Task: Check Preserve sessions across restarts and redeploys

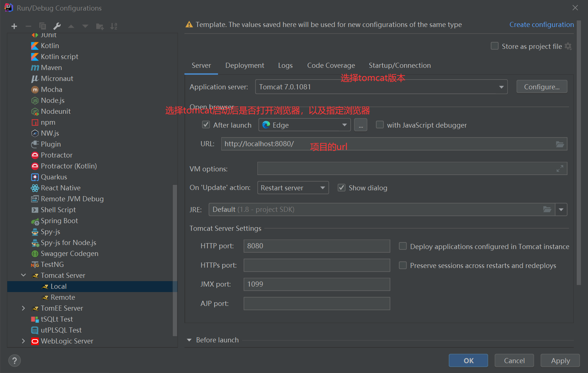Action: pos(403,265)
